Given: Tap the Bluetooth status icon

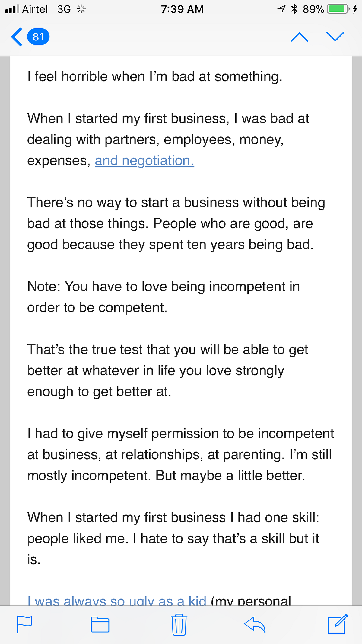Looking at the screenshot, I should pos(294,9).
